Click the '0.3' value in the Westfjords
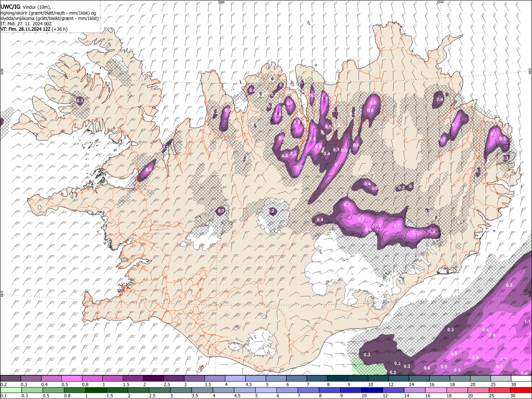Screen dimensions: 532x399 tap(80, 101)
